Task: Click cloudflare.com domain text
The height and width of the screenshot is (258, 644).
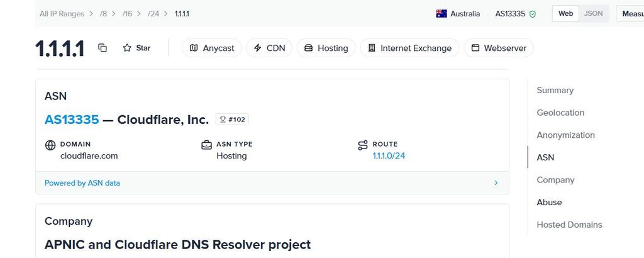Action: pos(89,155)
